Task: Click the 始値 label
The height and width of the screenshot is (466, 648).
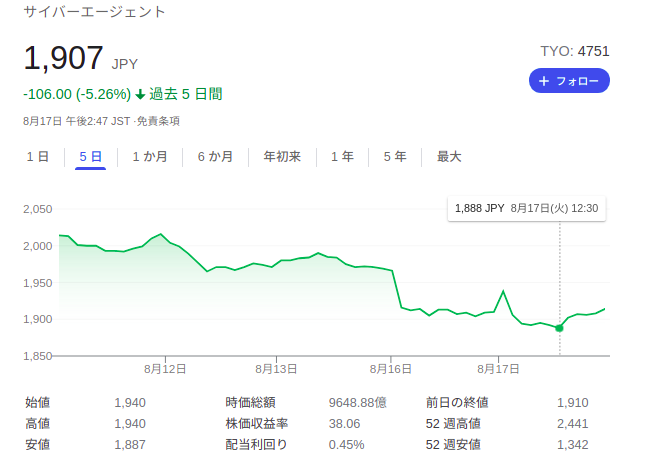Action: tap(38, 402)
